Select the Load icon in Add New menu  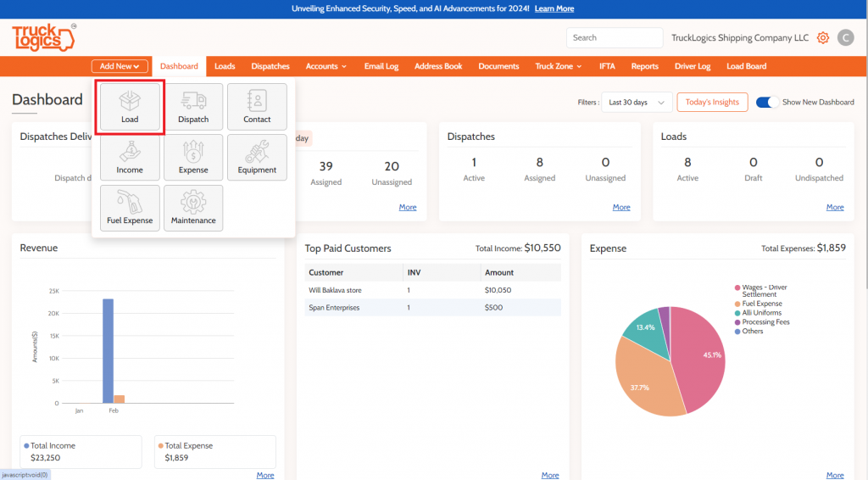pyautogui.click(x=130, y=107)
